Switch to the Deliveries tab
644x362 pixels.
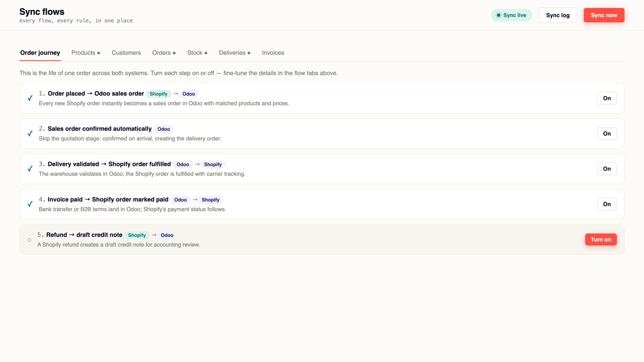(x=235, y=53)
